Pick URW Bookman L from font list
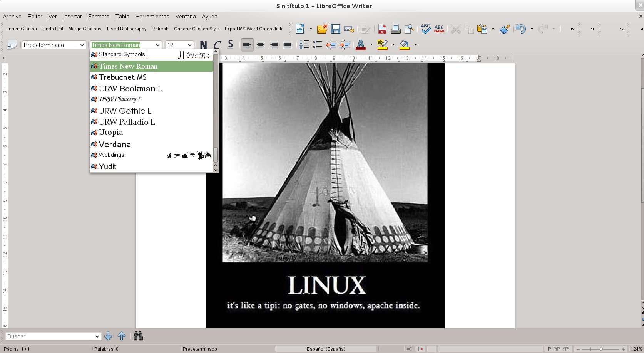644x353 pixels. pyautogui.click(x=151, y=89)
